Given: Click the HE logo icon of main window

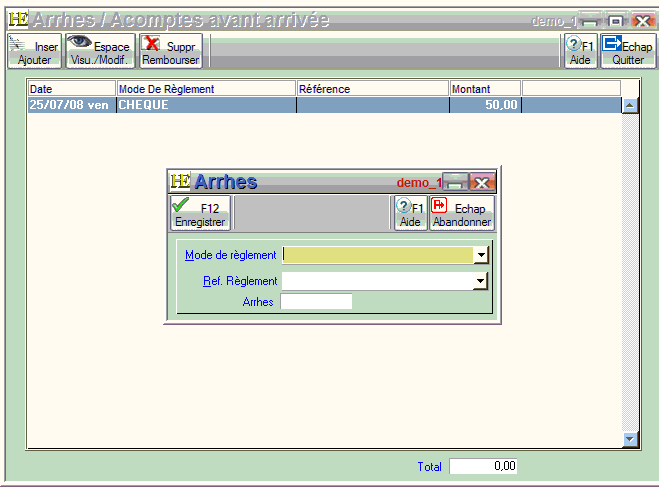Looking at the screenshot, I should click(18, 19).
